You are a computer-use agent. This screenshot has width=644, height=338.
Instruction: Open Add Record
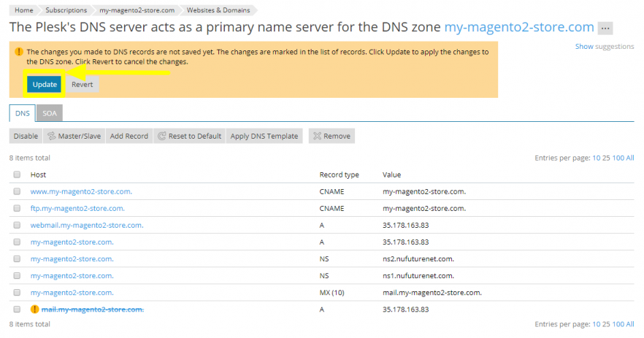pyautogui.click(x=129, y=136)
